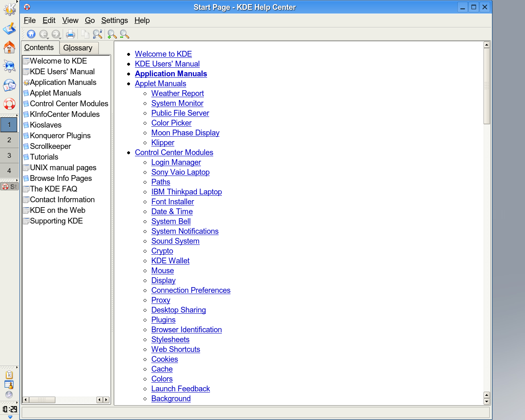The image size is (525, 420).
Task: Decrease font size with zoom-out magnifier
Action: tap(124, 34)
